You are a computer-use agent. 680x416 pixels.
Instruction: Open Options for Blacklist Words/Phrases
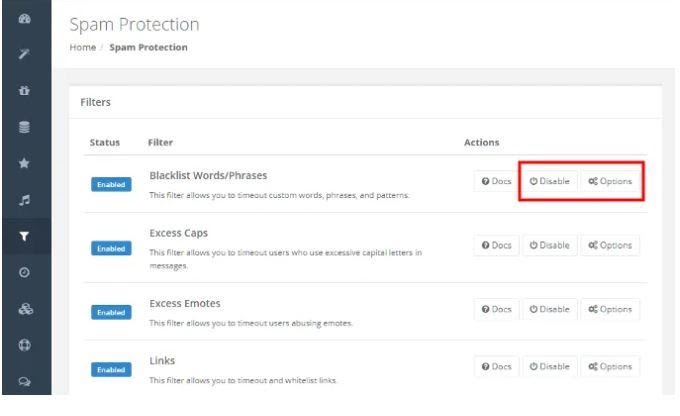(x=610, y=181)
